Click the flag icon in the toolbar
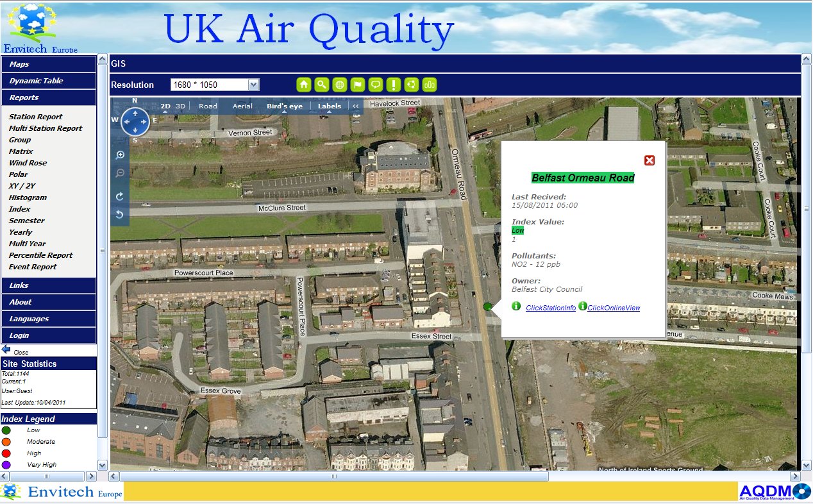 356,84
